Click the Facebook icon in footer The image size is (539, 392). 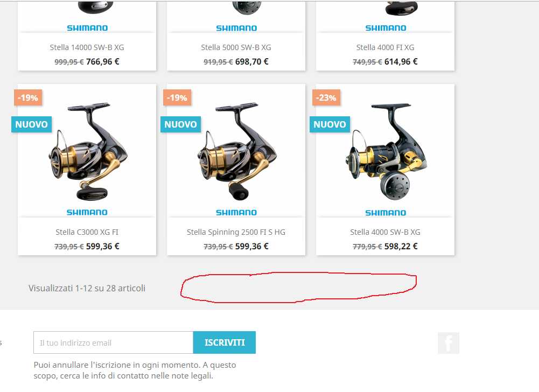(x=448, y=343)
